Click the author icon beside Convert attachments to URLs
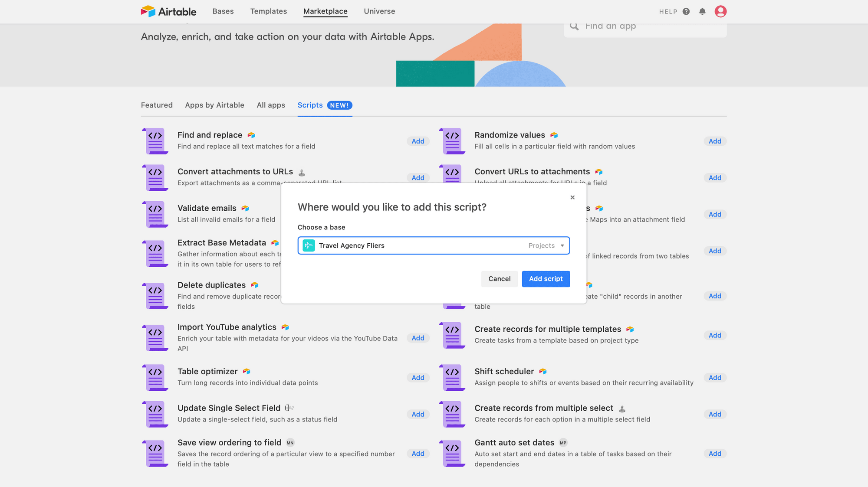868x487 pixels. 302,173
